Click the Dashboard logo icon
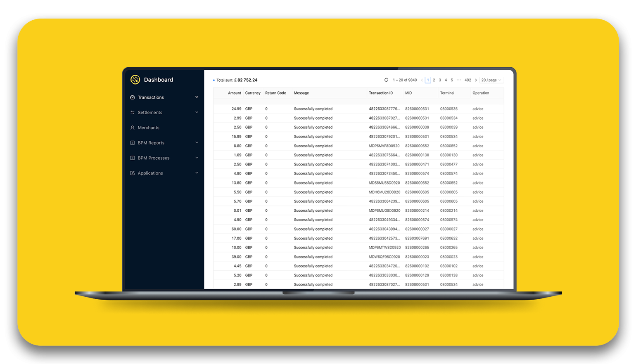Image resolution: width=636 pixels, height=364 pixels. pyautogui.click(x=135, y=80)
